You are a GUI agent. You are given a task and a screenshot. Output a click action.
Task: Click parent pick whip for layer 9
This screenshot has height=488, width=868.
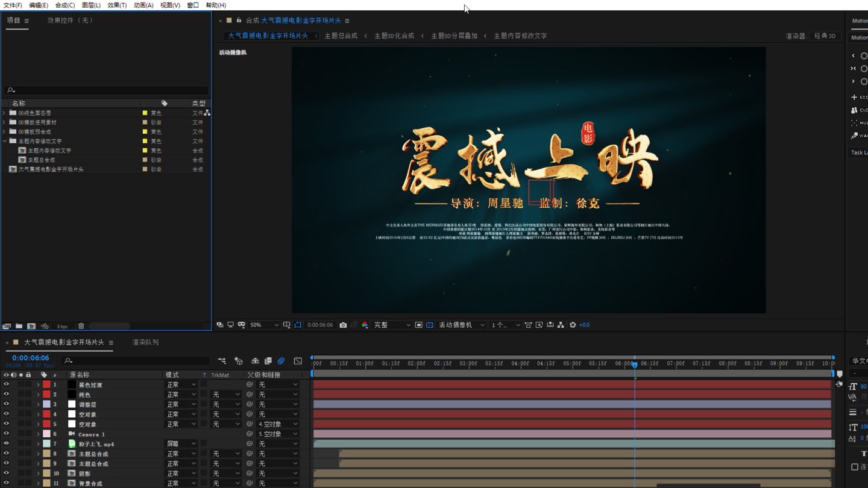(x=250, y=464)
